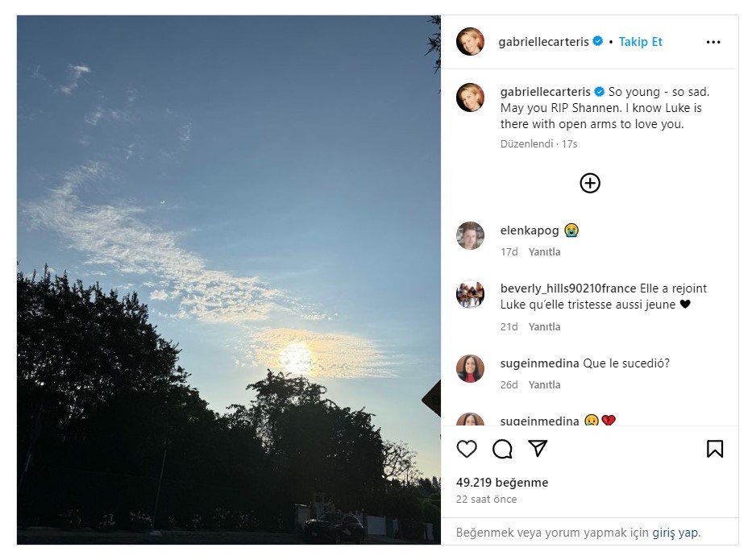Save the post with the bookmark icon
This screenshot has width=752, height=560.
(x=715, y=449)
